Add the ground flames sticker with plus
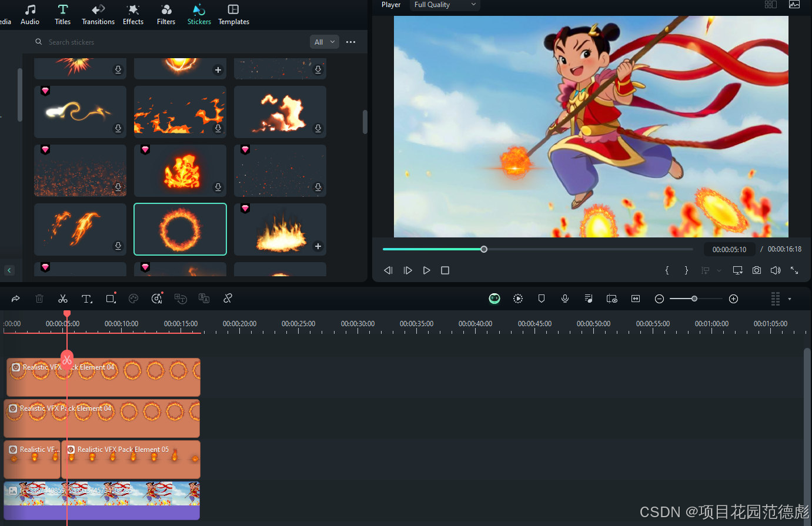Image resolution: width=812 pixels, height=526 pixels. pos(318,246)
